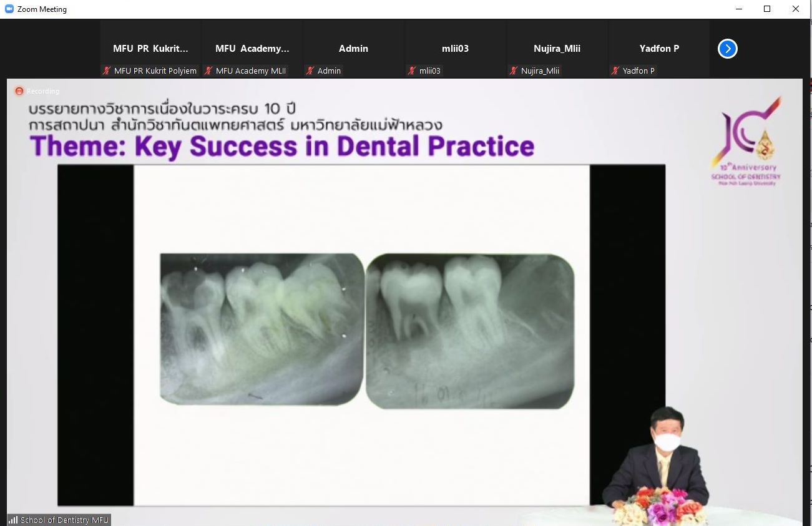Viewport: 812px width, 526px height.
Task: Show next participants with blue arrow button
Action: click(727, 49)
